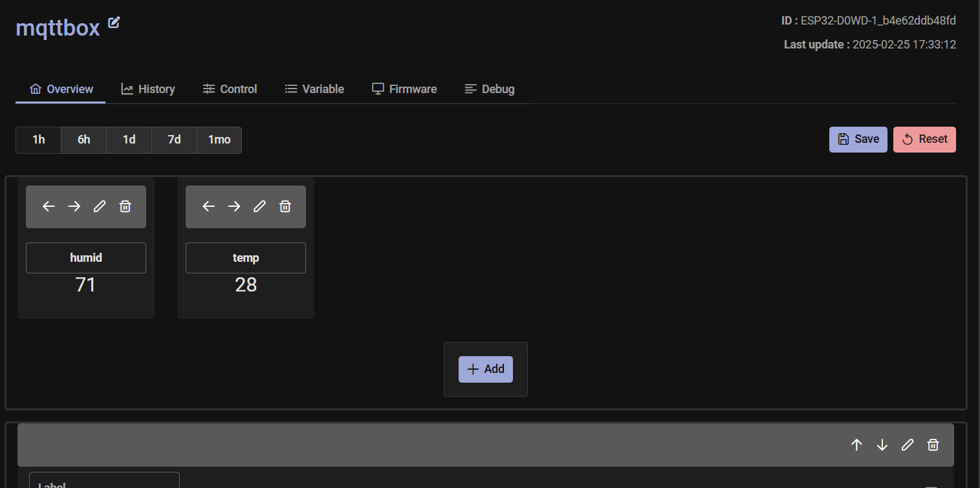
Task: Edit the mqttbox dashboard name via the pencil icon
Action: pos(113,22)
